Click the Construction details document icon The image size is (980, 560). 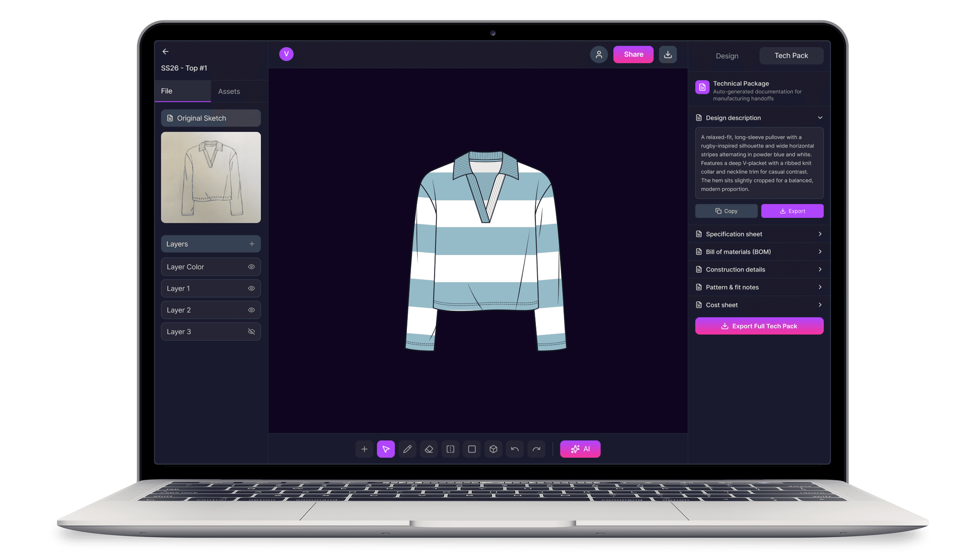(698, 269)
